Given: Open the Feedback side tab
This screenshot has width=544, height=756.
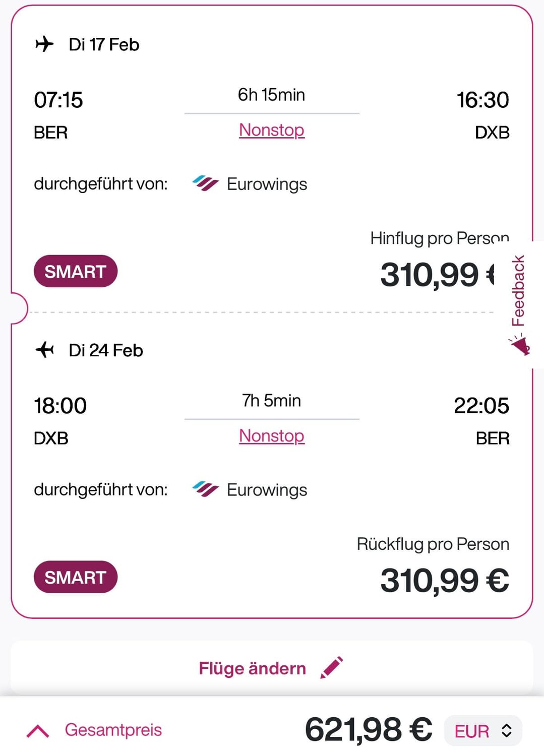Looking at the screenshot, I should pyautogui.click(x=519, y=304).
